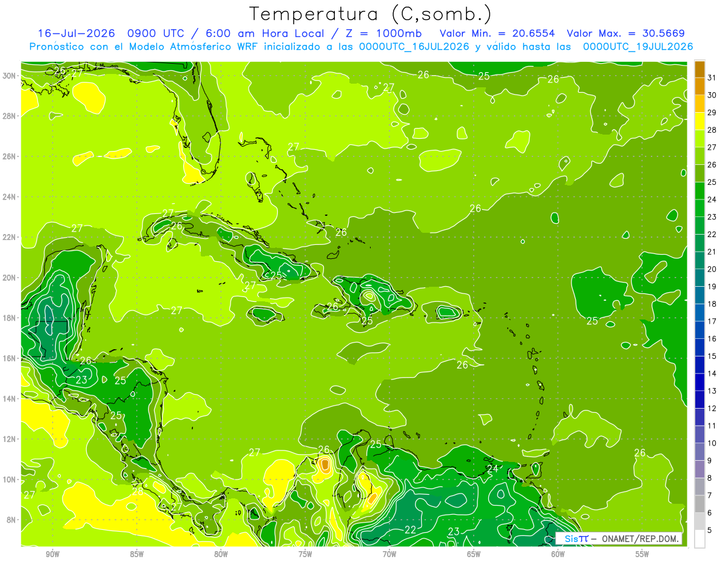Click the "24" contour label near Venezuela coast
Image resolution: width=728 pixels, height=562 pixels.
tap(493, 469)
